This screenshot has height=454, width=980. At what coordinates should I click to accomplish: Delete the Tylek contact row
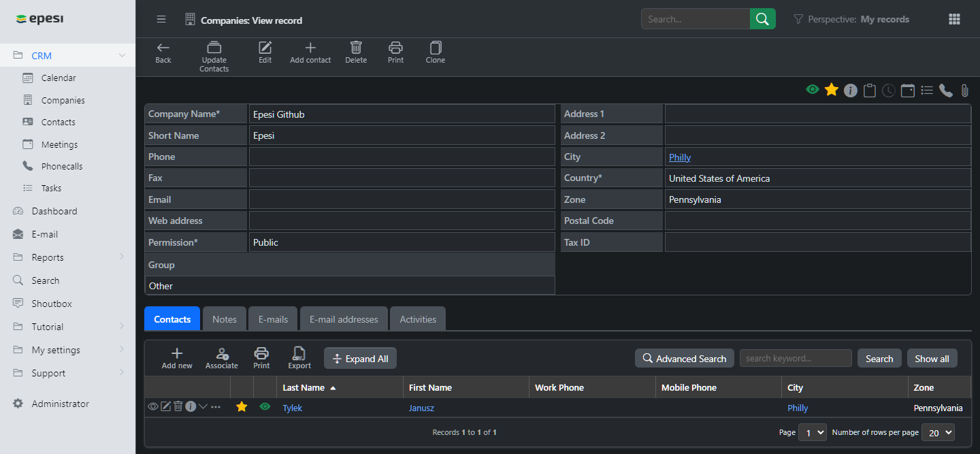[x=178, y=406]
